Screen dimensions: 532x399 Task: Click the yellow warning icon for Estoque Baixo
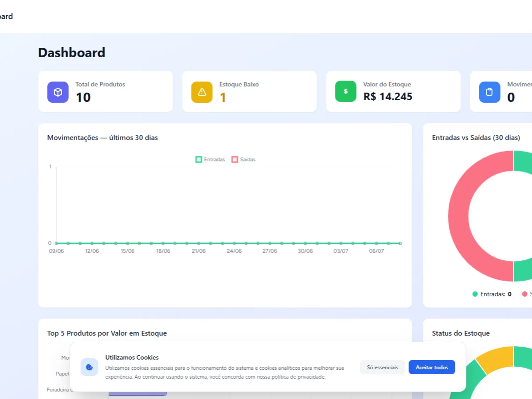click(202, 92)
